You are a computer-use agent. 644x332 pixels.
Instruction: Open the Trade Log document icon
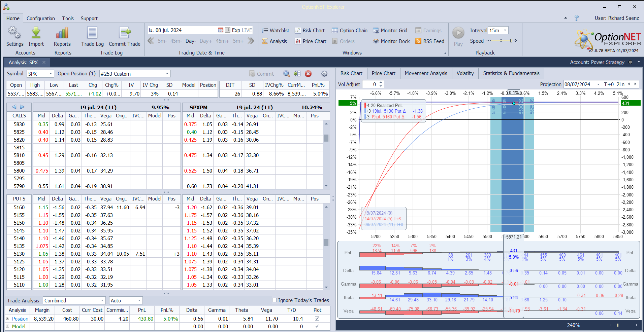pyautogui.click(x=92, y=33)
